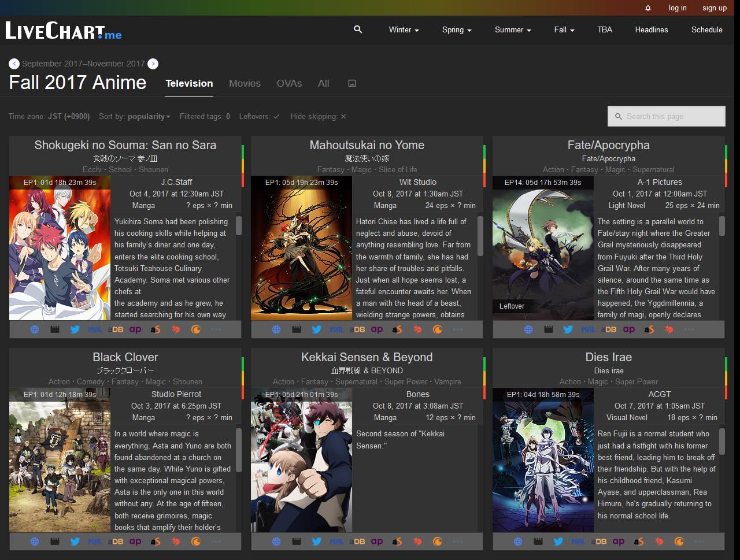Open the Schedule page
740x560 pixels.
coord(707,29)
